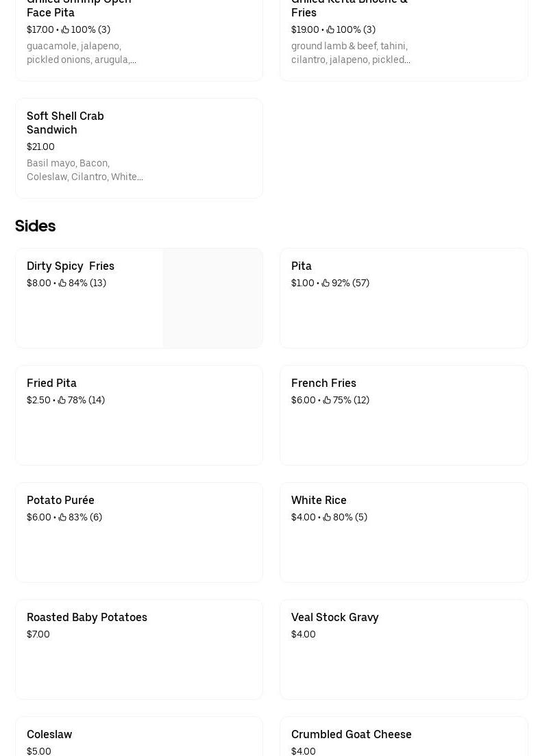The image size is (551, 756).
Task: Select Roasted Baby Potatoes side
Action: (87, 617)
